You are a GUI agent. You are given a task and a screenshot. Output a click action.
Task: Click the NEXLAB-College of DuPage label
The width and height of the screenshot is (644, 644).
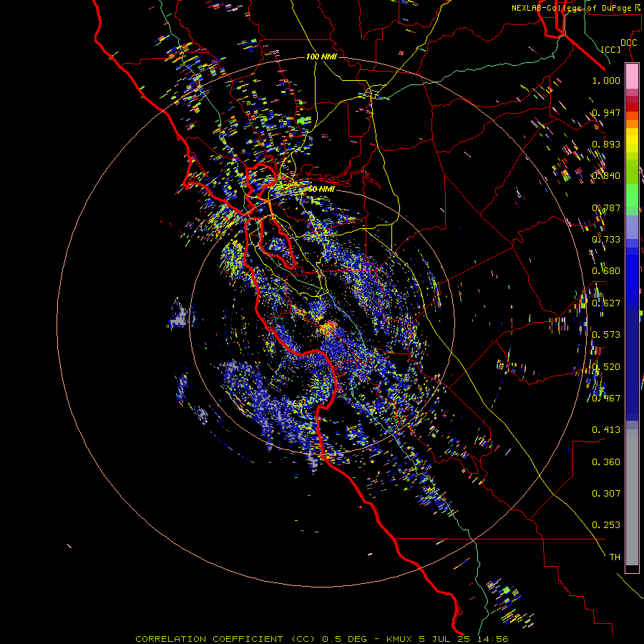571,8
